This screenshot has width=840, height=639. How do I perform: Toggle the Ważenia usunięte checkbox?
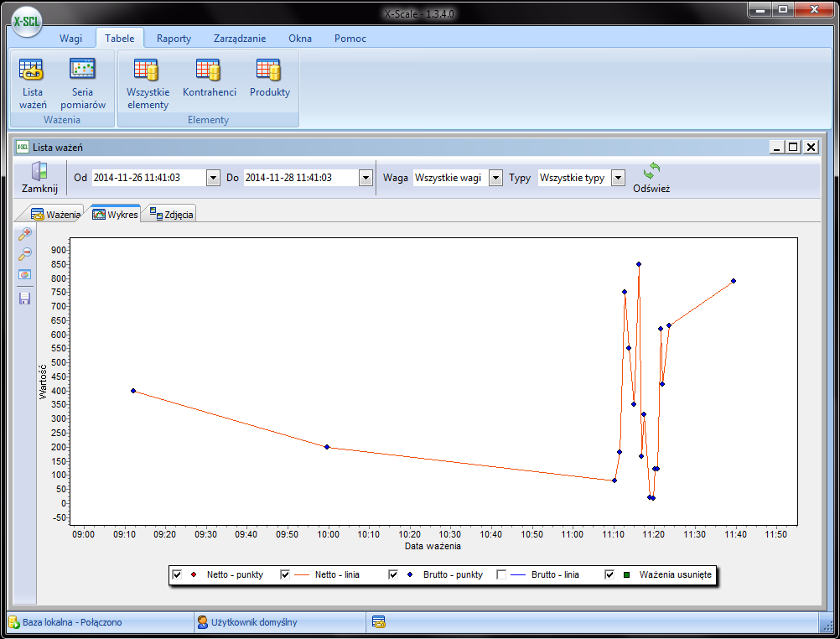609,574
